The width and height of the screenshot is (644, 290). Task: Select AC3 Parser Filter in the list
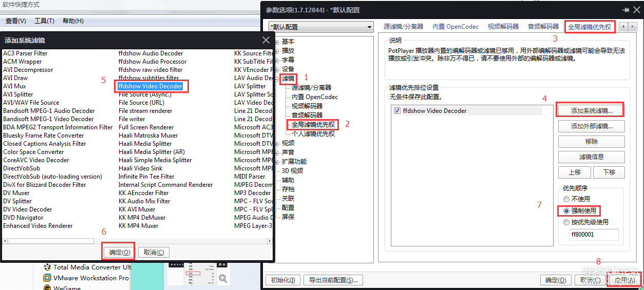pos(25,53)
